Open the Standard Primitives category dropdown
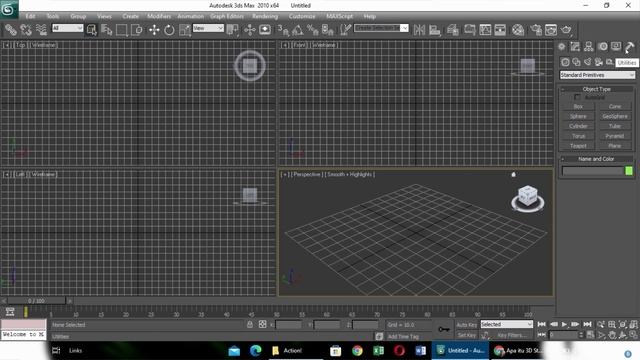Image resolution: width=640 pixels, height=360 pixels. coord(597,75)
